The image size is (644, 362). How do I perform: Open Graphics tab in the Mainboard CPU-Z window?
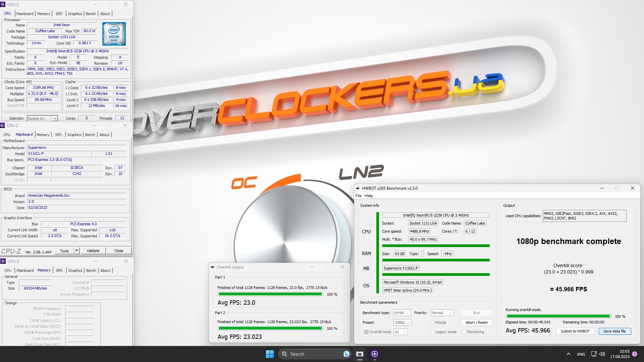[74, 135]
